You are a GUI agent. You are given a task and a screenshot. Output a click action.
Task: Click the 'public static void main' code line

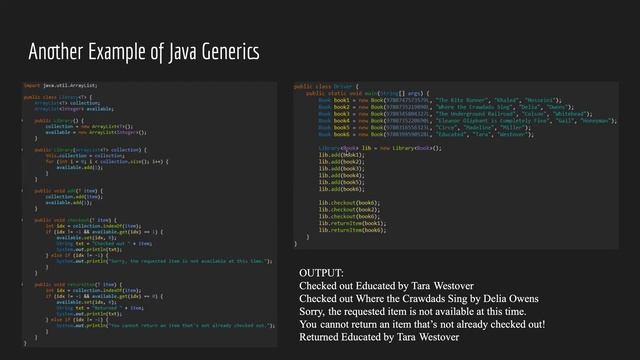click(x=367, y=93)
